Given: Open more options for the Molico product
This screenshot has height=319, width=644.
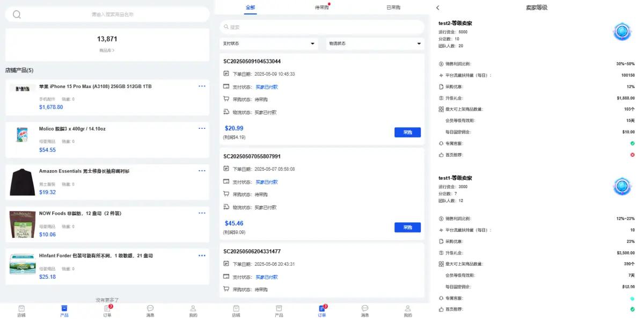Looking at the screenshot, I should coord(202,128).
